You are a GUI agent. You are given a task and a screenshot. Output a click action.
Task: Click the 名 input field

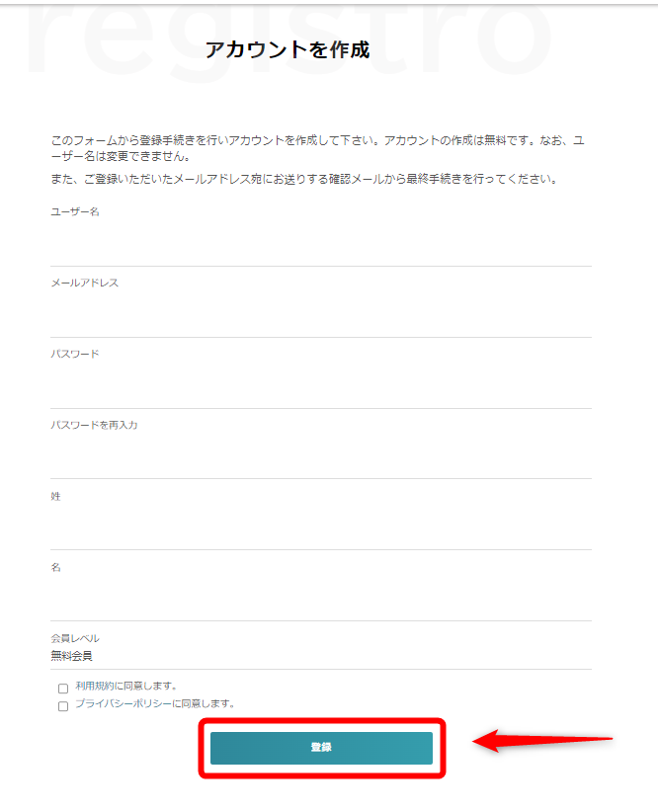(321, 600)
